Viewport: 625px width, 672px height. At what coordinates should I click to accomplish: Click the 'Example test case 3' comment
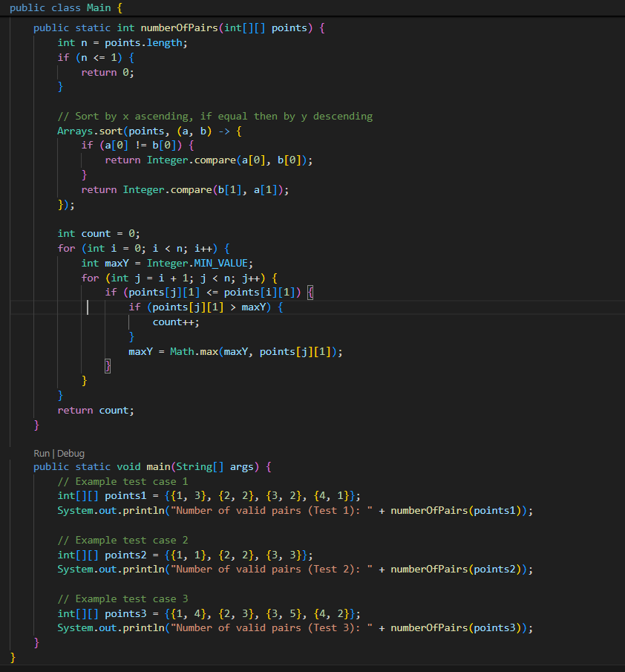coord(122,599)
